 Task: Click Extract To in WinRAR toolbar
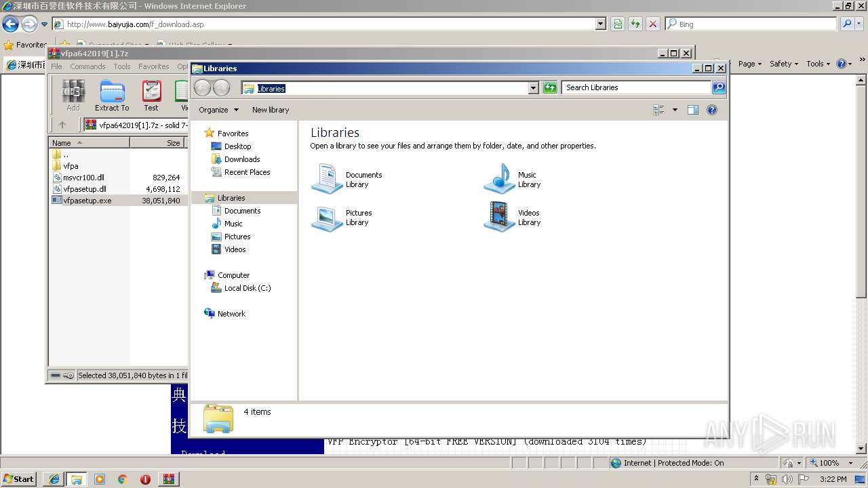pos(112,96)
